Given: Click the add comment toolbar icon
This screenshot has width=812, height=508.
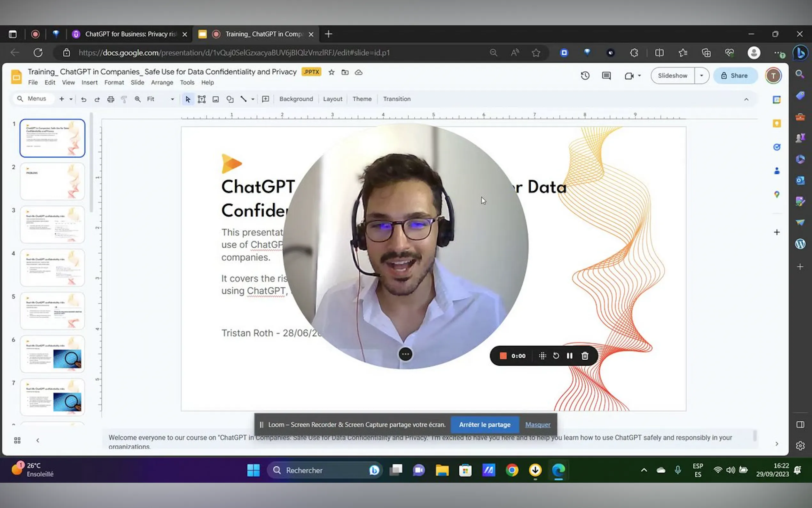Looking at the screenshot, I should [x=266, y=99].
